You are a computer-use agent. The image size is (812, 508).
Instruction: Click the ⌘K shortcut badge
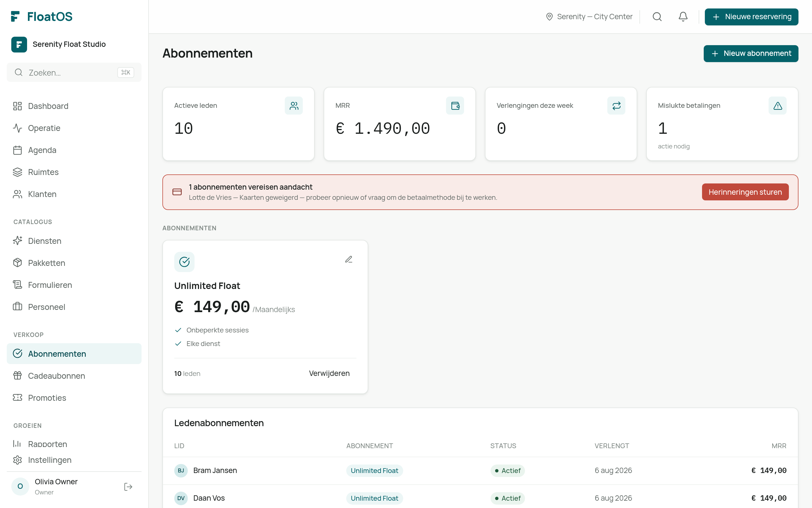coord(125,73)
